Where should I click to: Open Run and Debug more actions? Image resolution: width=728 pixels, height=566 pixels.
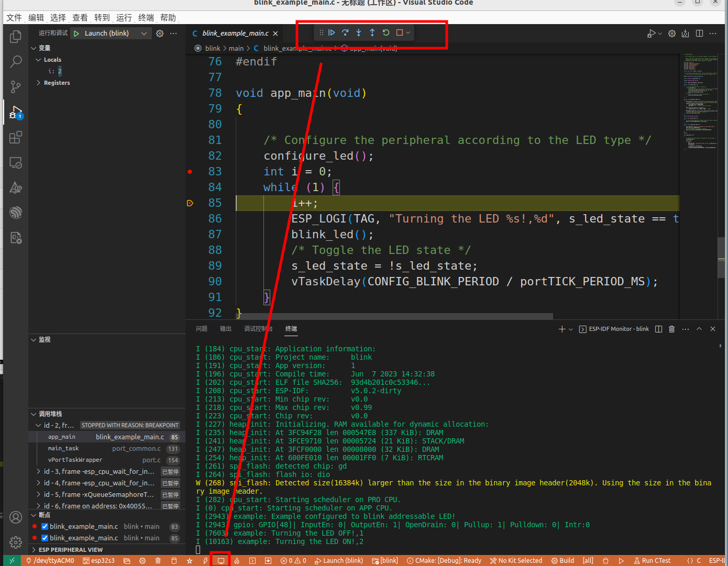(x=173, y=33)
